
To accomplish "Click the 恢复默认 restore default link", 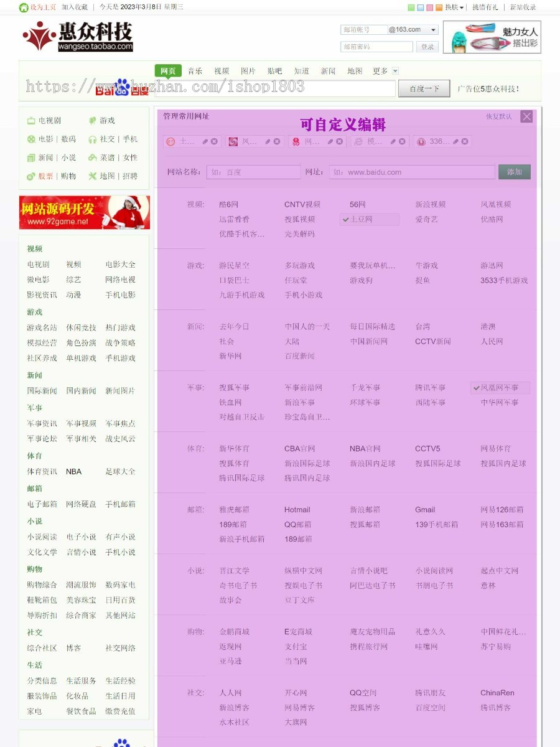I will pos(499,116).
